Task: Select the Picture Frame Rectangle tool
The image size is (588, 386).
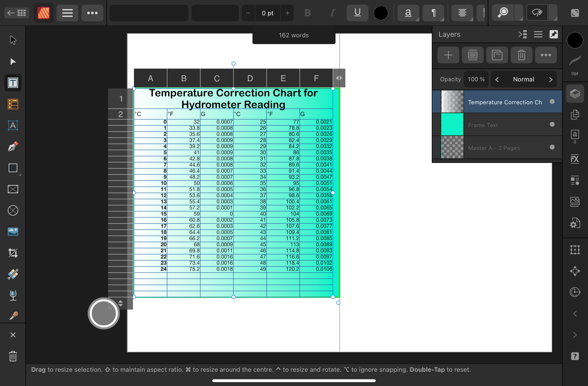Action: pos(13,189)
